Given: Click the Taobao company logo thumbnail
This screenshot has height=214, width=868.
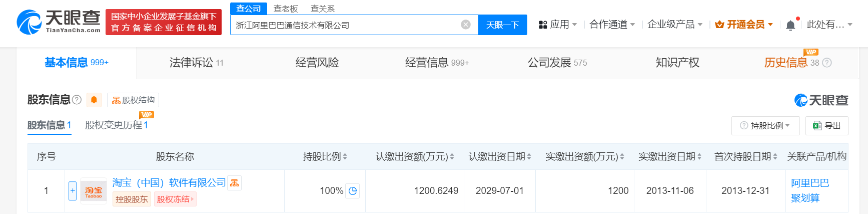Looking at the screenshot, I should (94, 191).
